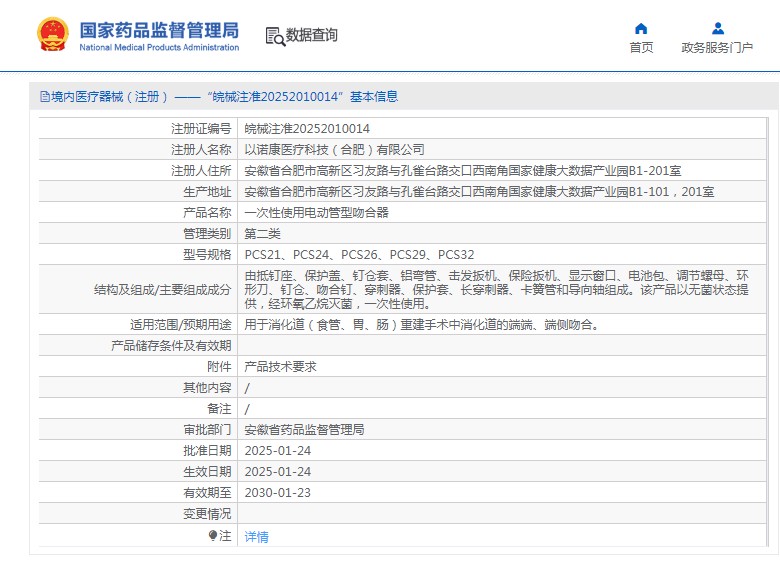Click the 生效日期 value 2025-01-24
Image resolution: width=780 pixels, height=563 pixels.
pyautogui.click(x=278, y=471)
